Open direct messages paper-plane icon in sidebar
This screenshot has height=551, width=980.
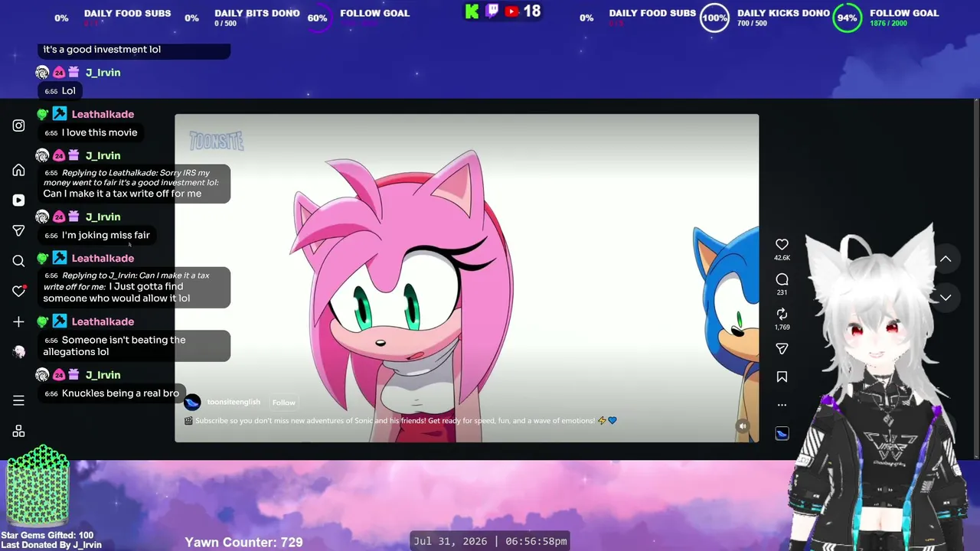pos(18,230)
